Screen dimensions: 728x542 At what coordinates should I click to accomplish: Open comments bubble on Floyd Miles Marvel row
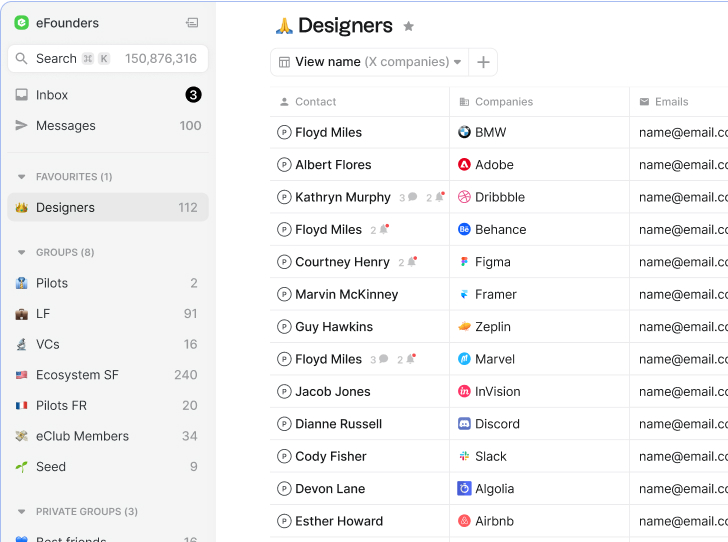point(384,359)
